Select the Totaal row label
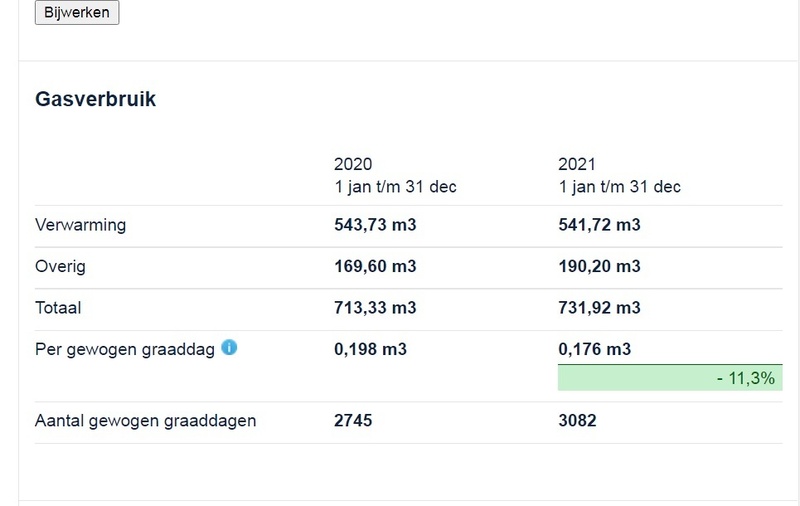 click(58, 308)
